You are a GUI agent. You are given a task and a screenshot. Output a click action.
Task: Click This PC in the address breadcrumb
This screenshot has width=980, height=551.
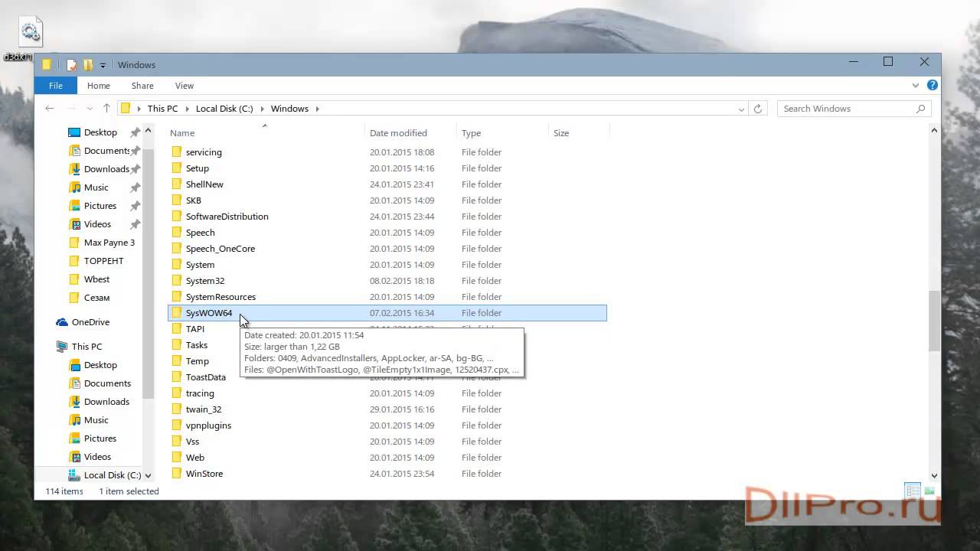(162, 109)
